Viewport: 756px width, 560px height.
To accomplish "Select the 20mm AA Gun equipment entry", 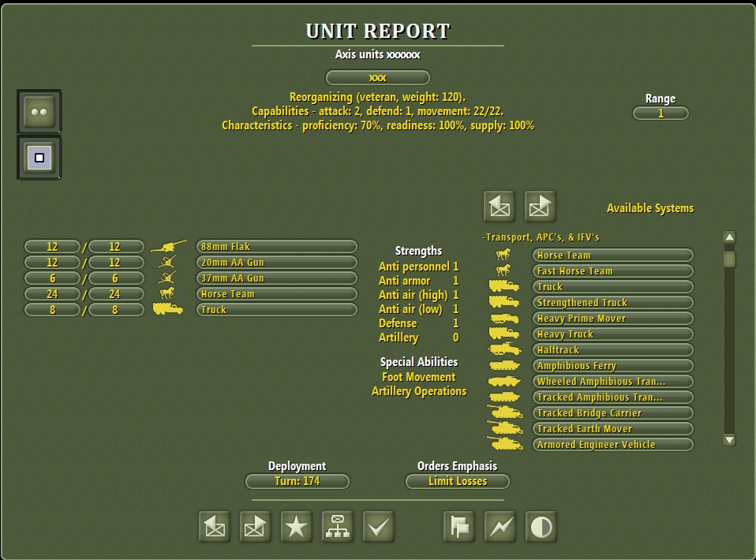I will click(277, 262).
